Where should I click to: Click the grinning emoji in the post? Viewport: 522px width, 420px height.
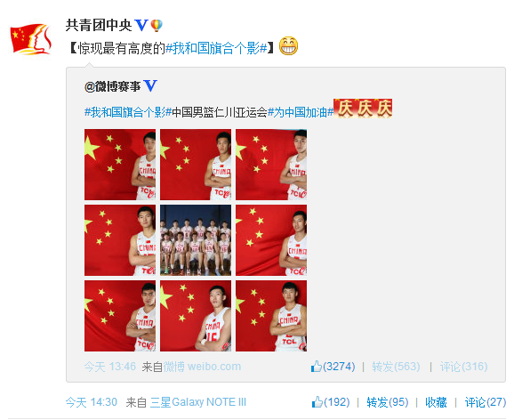pos(288,46)
